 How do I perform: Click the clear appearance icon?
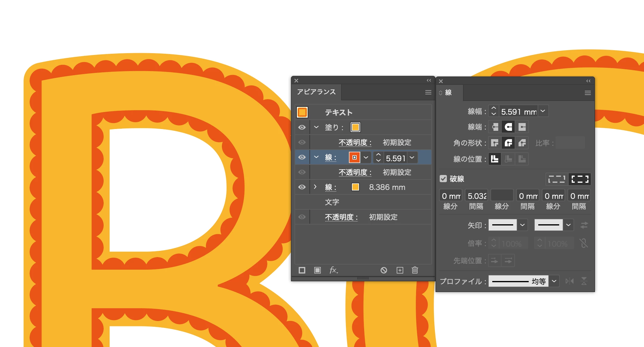(x=384, y=270)
